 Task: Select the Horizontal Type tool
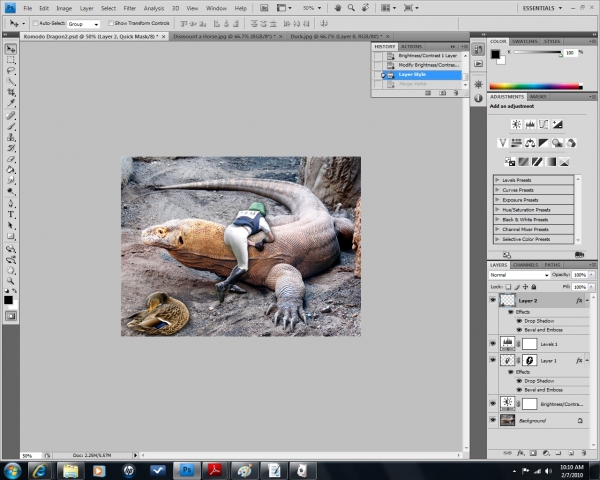coord(11,214)
